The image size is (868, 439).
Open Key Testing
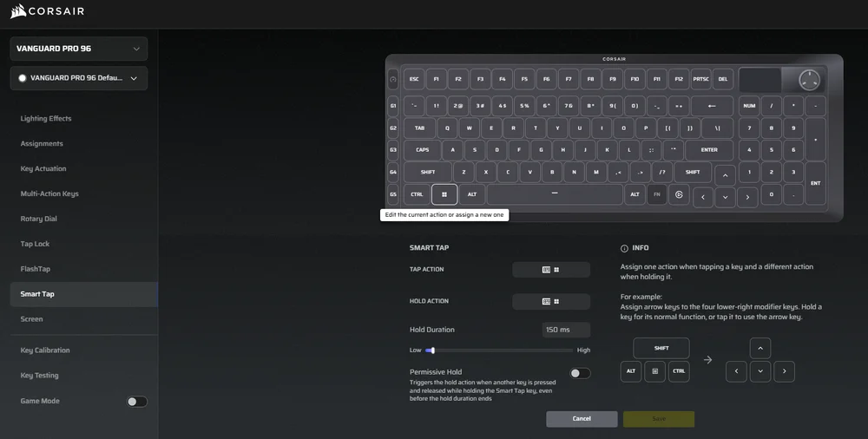39,376
